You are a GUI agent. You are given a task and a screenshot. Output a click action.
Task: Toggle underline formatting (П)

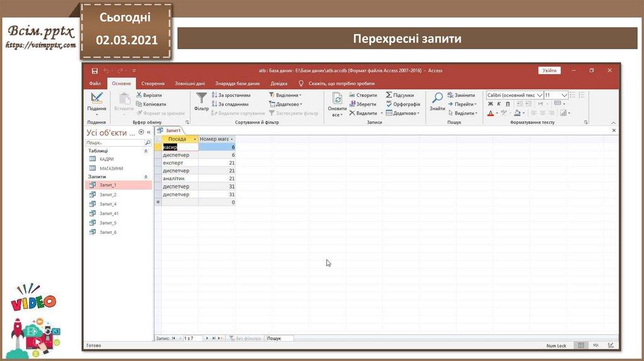point(508,104)
